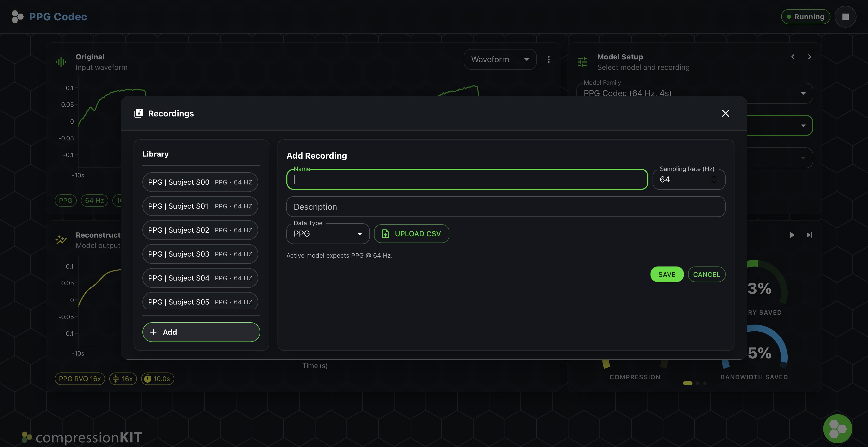
Task: Select PPG | Subject S02 recording
Action: [200, 230]
